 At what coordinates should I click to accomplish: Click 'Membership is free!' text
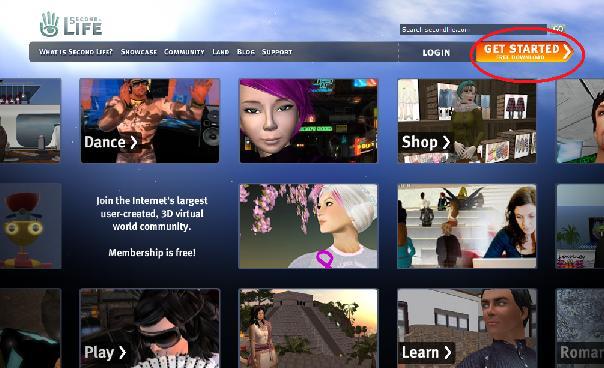(152, 253)
